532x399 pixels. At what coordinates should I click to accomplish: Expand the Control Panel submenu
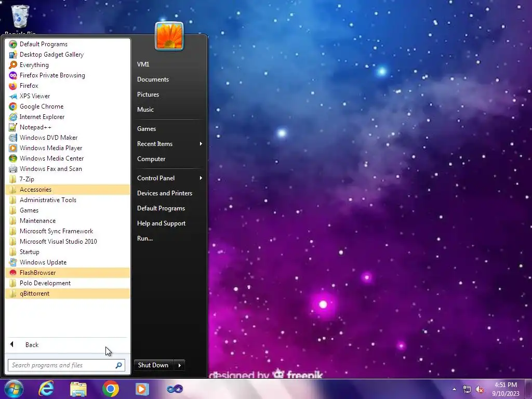click(170, 178)
